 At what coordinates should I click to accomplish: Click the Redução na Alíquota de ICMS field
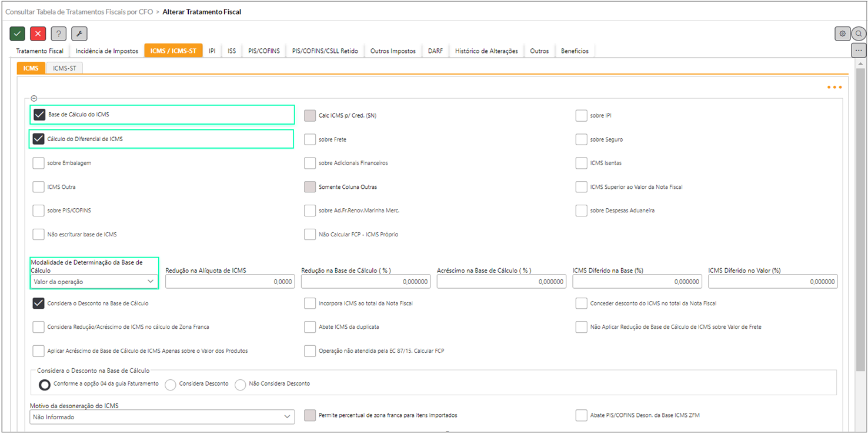230,282
